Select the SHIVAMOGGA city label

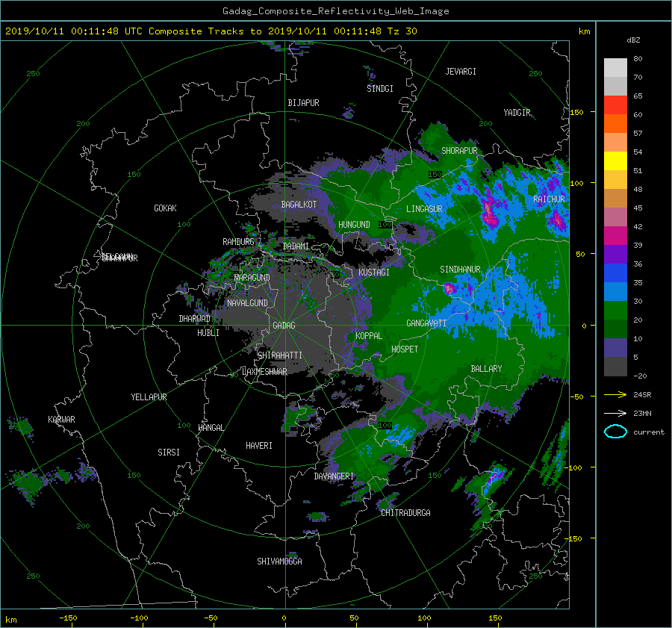pyautogui.click(x=279, y=562)
